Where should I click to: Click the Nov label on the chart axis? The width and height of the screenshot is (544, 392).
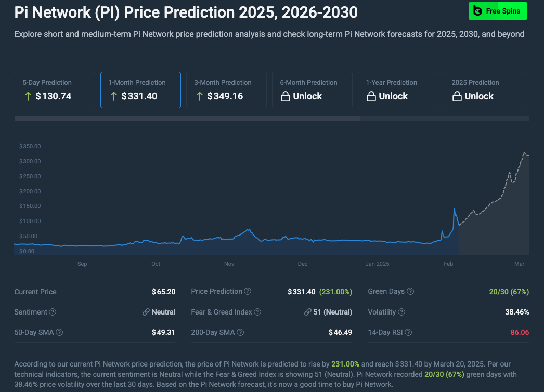coord(229,264)
